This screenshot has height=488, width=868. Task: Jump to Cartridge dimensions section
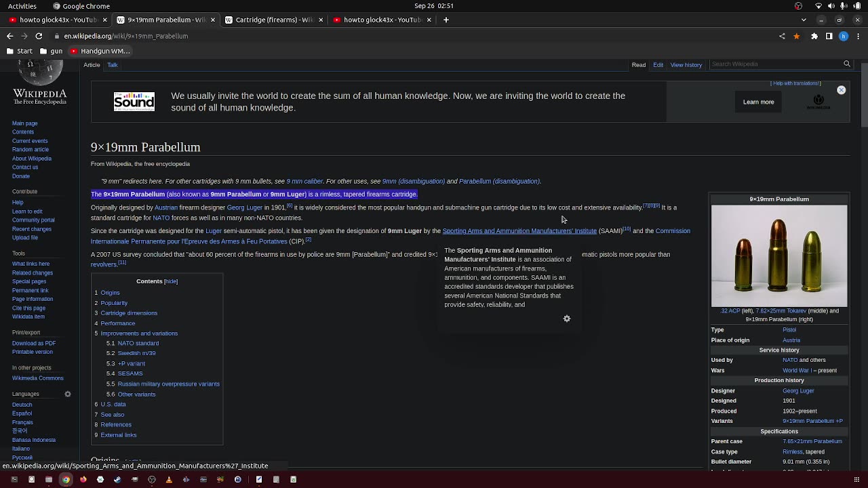[129, 313]
